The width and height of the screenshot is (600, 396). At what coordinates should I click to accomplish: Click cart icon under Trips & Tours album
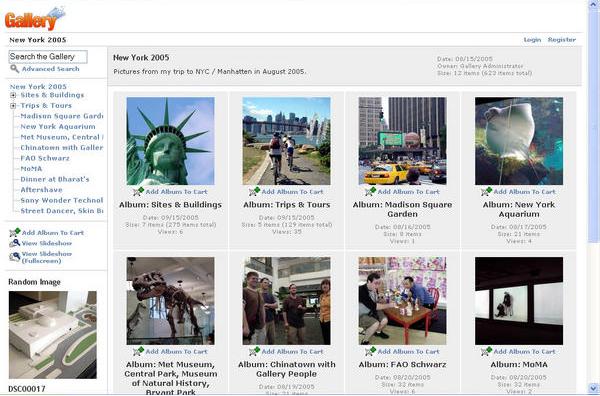point(254,191)
